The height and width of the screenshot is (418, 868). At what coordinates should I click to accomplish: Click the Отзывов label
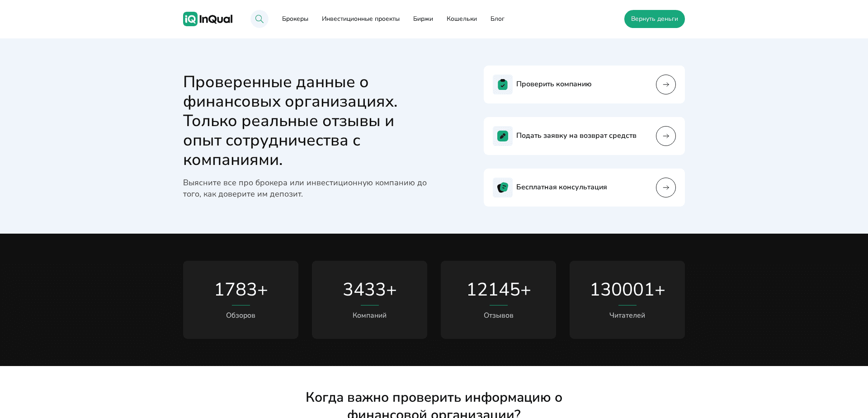[x=498, y=315]
